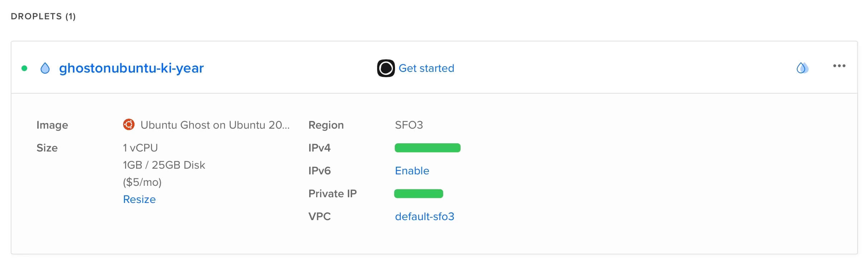Open the three-dot more options menu
This screenshot has width=868, height=268.
[x=839, y=66]
